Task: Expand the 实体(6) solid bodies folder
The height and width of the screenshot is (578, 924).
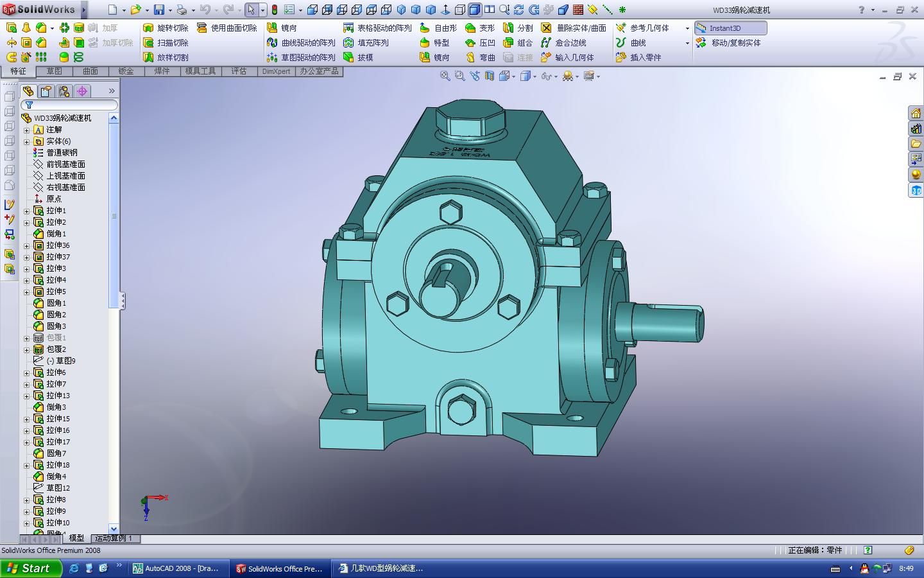Action: (x=27, y=141)
